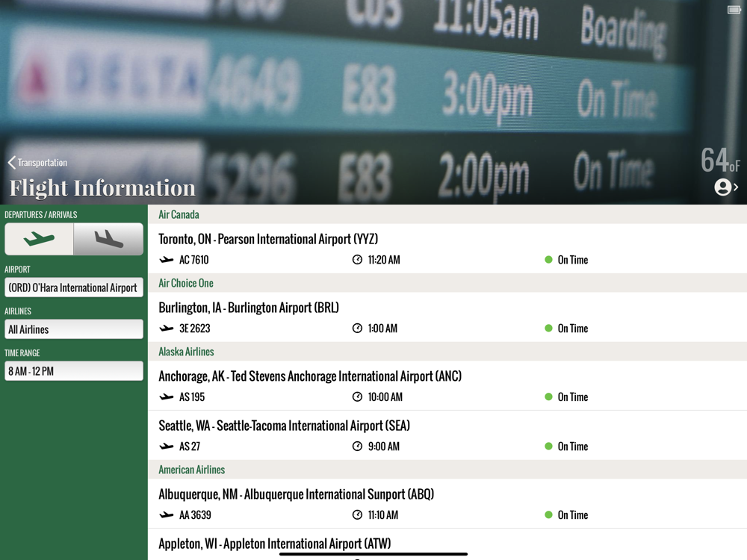Click the plane icon next to 3E 2623
The width and height of the screenshot is (747, 560).
(x=167, y=328)
